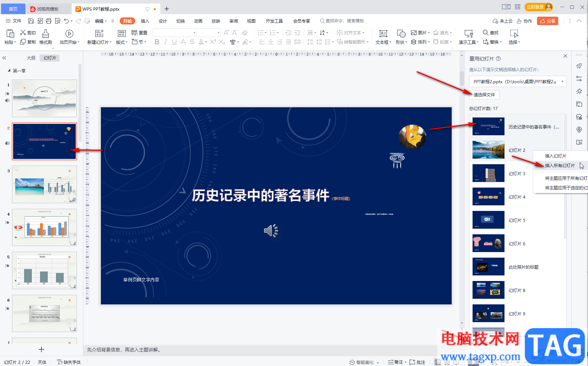This screenshot has height=366, width=588.
Task: Open the 视图 ribbon tab
Action: pos(251,21)
